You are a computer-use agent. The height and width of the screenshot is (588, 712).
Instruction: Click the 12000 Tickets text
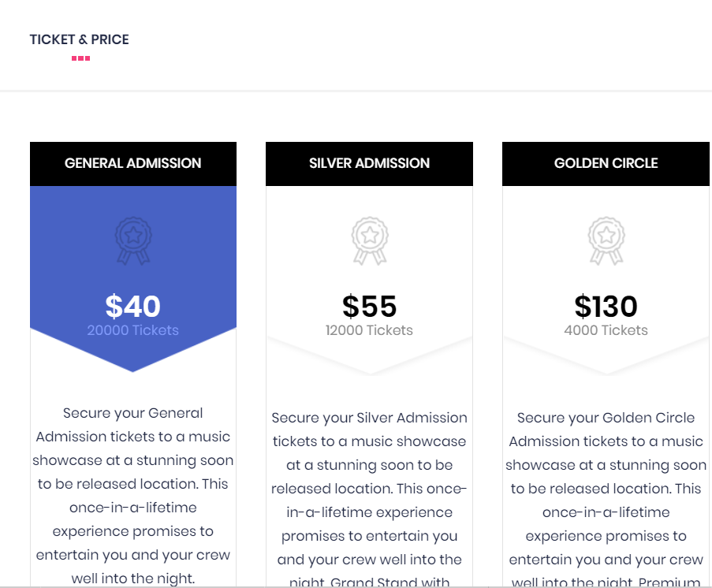(x=369, y=330)
